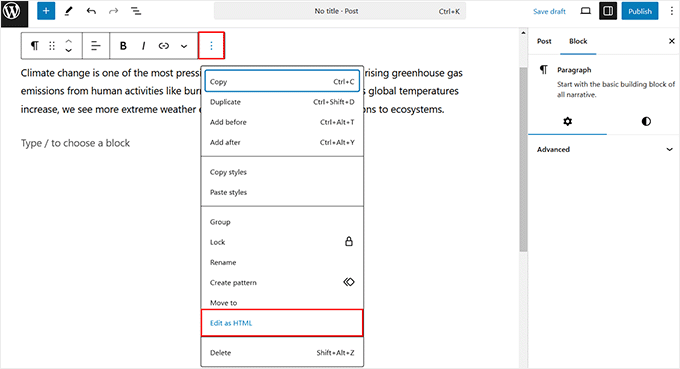Choose Copy styles

tap(282, 172)
